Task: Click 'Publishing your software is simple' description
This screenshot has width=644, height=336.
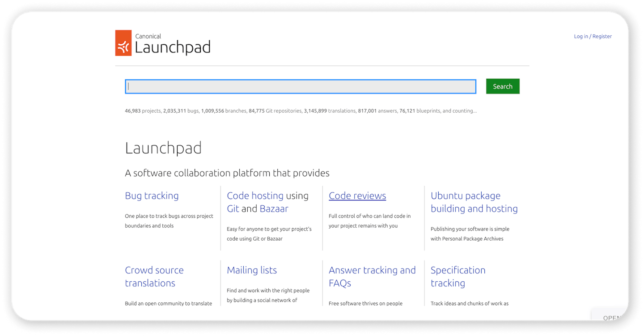Action: pyautogui.click(x=470, y=234)
